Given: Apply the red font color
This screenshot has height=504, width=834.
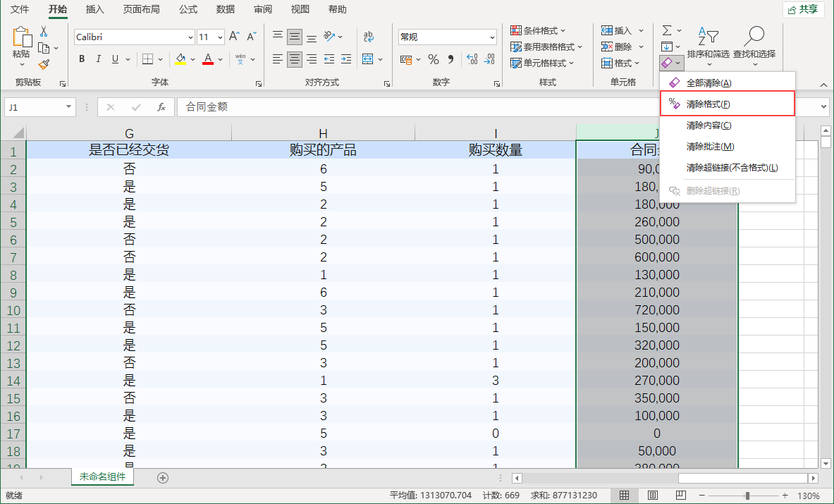Looking at the screenshot, I should (x=208, y=59).
